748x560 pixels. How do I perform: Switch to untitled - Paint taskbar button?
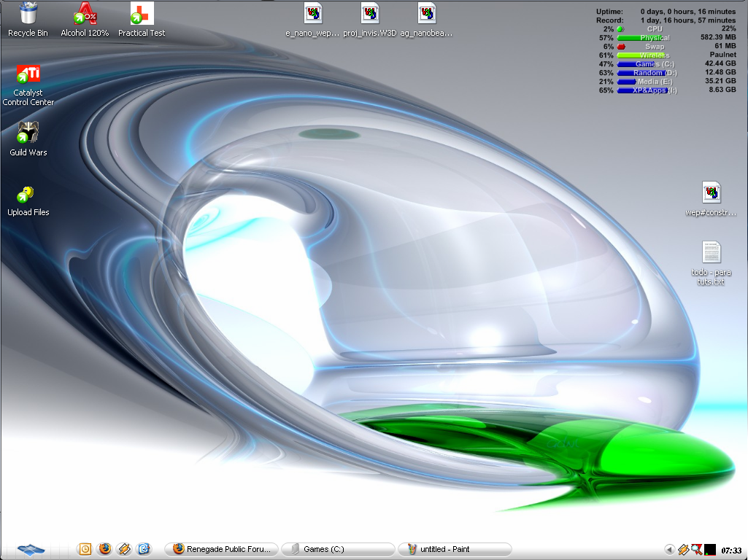455,549
